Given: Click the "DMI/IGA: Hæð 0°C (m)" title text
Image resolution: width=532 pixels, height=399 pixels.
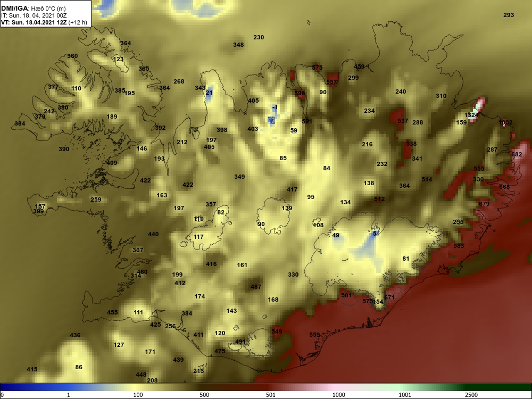Looking at the screenshot, I should point(33,9).
